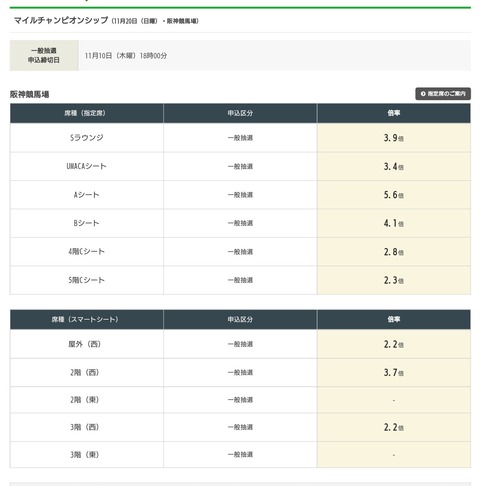Click the Bシート seat type cell

tap(87, 223)
